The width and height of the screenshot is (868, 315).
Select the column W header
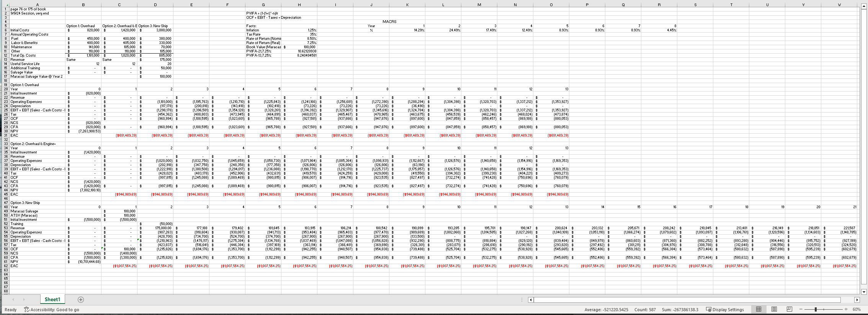(839, 5)
